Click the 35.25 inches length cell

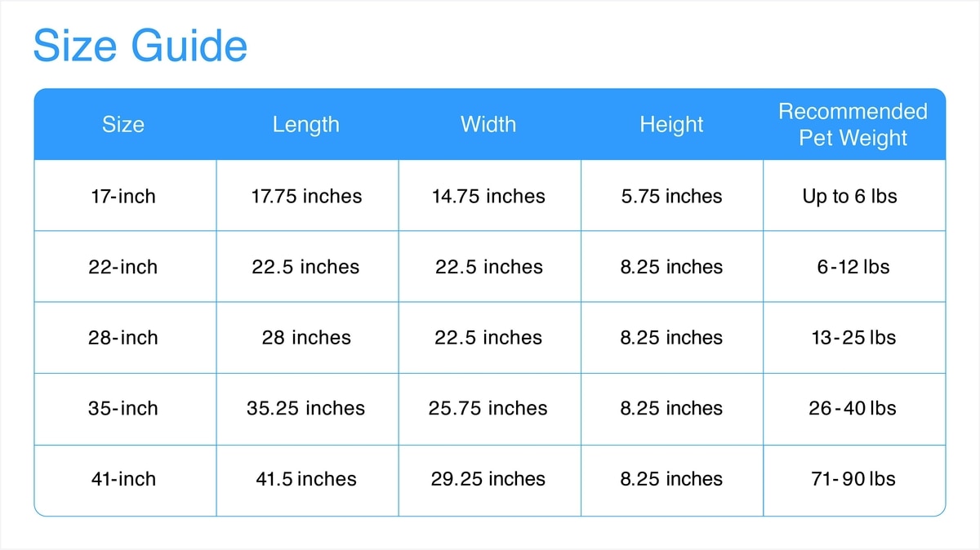point(306,408)
